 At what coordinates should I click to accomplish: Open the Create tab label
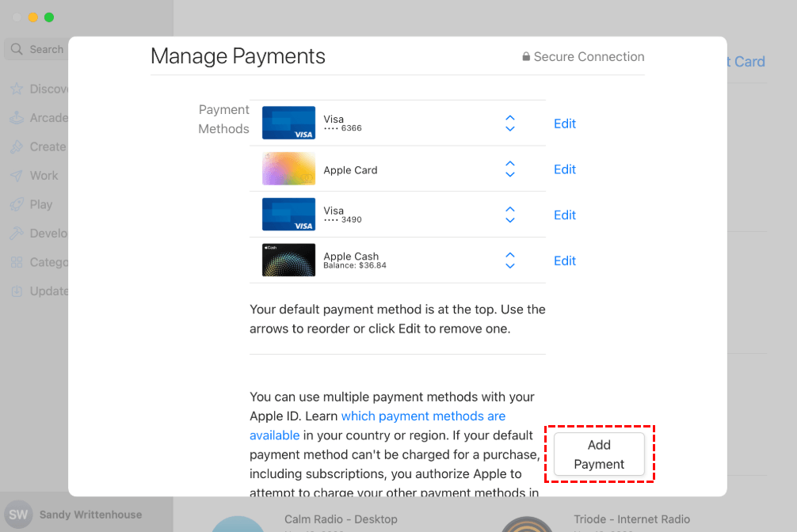48,146
